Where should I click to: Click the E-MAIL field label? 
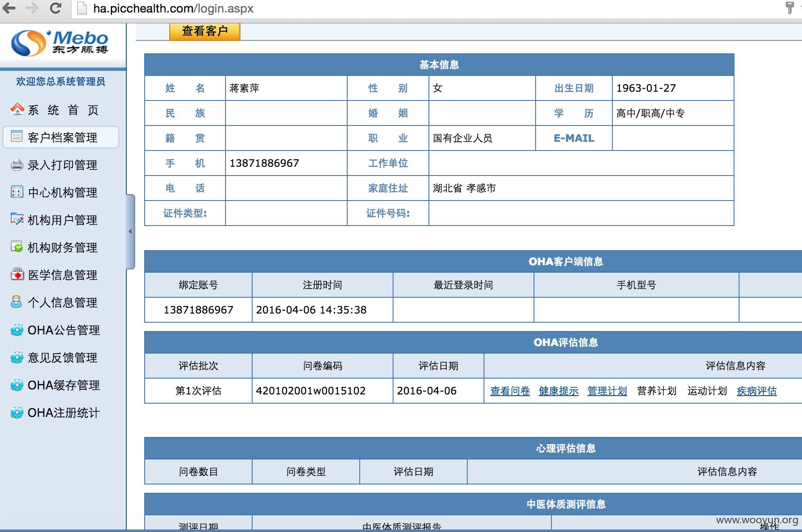[x=574, y=138]
